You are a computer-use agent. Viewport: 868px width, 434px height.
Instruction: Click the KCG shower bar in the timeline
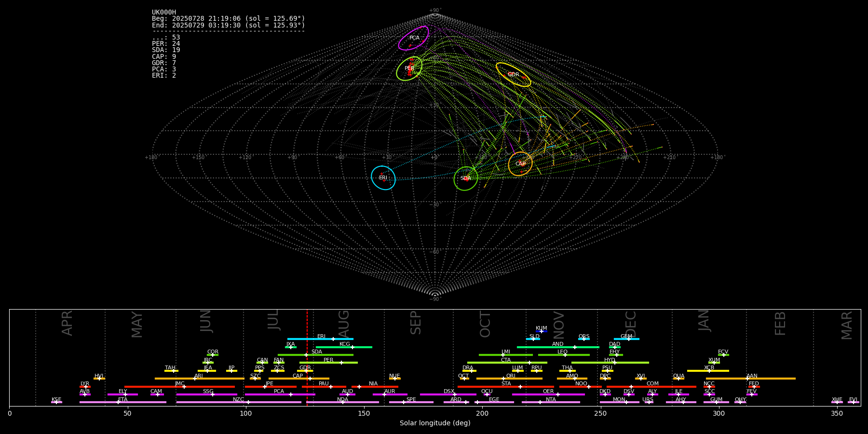click(344, 347)
